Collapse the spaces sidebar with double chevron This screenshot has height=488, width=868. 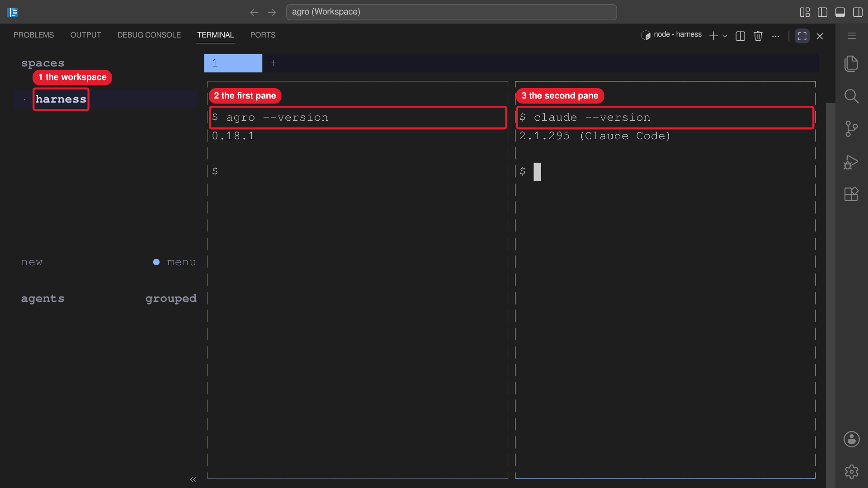[193, 479]
